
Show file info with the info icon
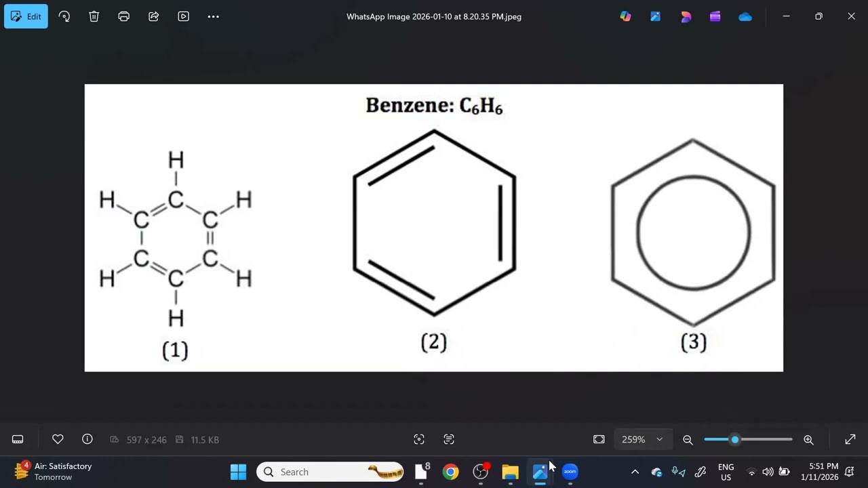pos(87,439)
